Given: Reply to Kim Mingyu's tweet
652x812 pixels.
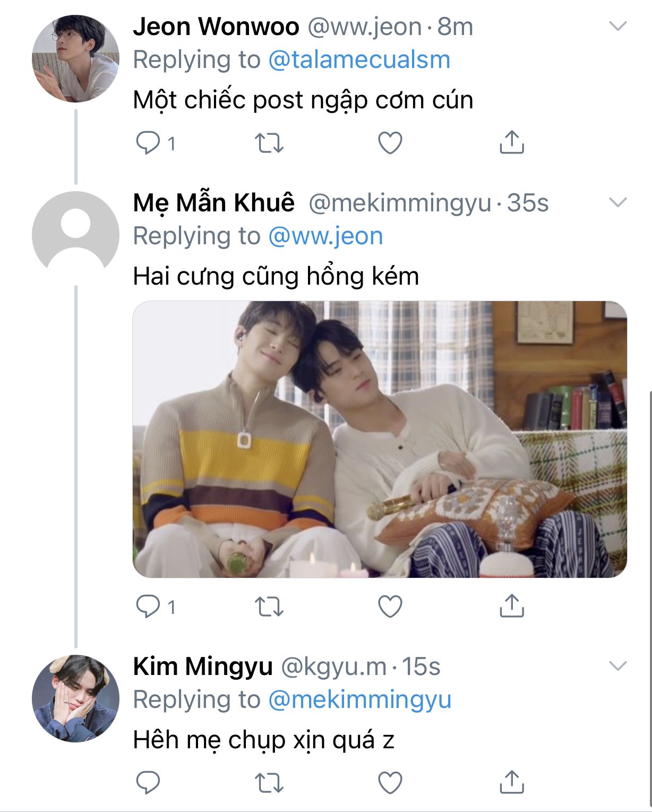Looking at the screenshot, I should tap(148, 782).
